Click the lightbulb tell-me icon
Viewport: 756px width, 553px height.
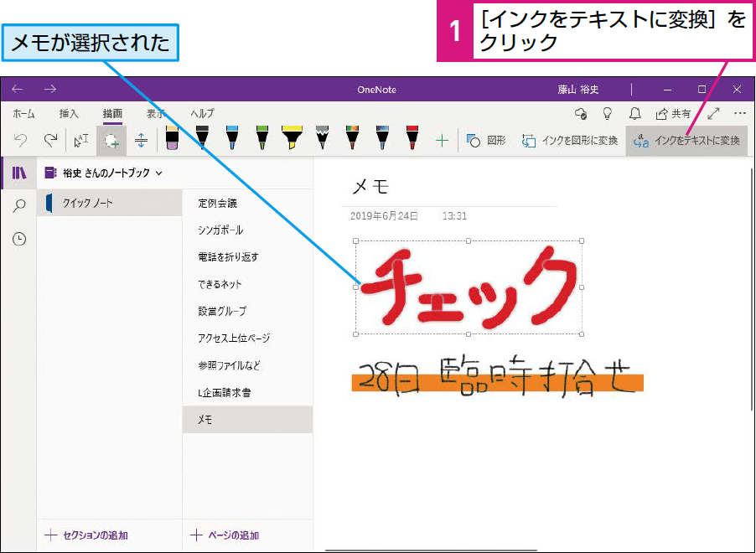pyautogui.click(x=608, y=114)
